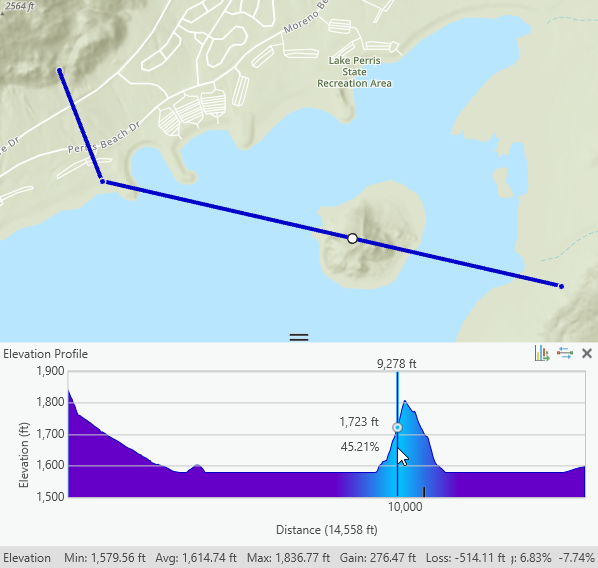Export the elevation profile to a chart
This screenshot has width=598, height=568.
pyautogui.click(x=542, y=353)
